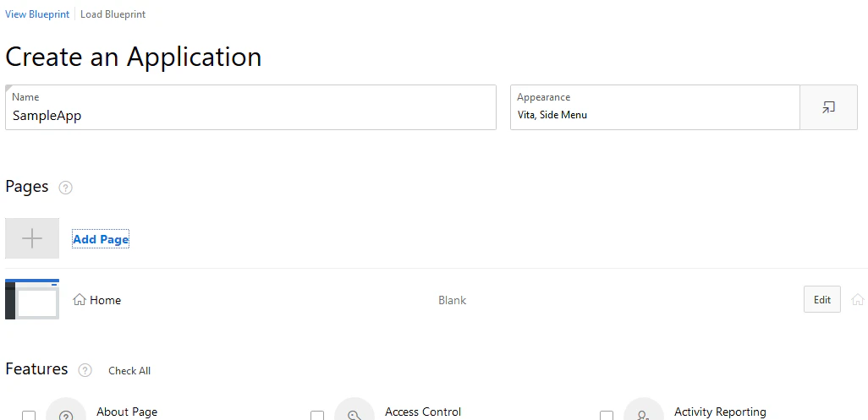Open the Appearance settings popup icon
The height and width of the screenshot is (420, 868).
pyautogui.click(x=829, y=107)
